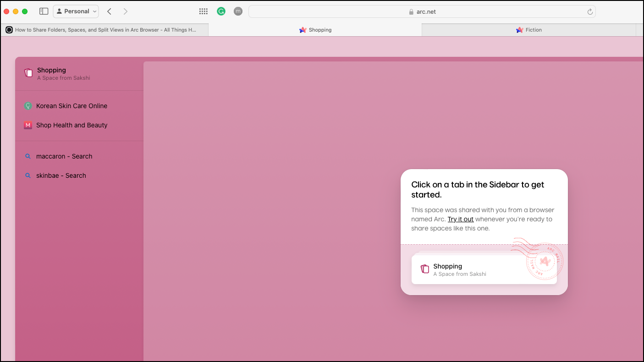Image resolution: width=644 pixels, height=362 pixels.
Task: Click the Arc icon on Shopping tab
Action: [x=303, y=30]
